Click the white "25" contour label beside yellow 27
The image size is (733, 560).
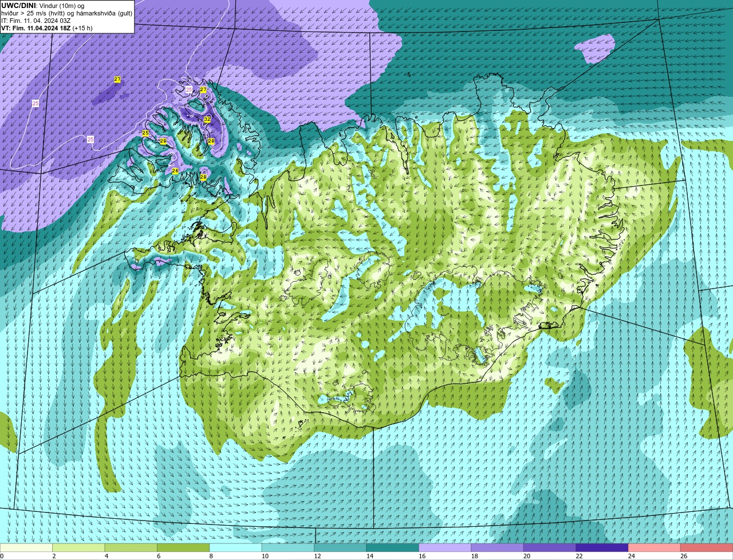[x=189, y=90]
